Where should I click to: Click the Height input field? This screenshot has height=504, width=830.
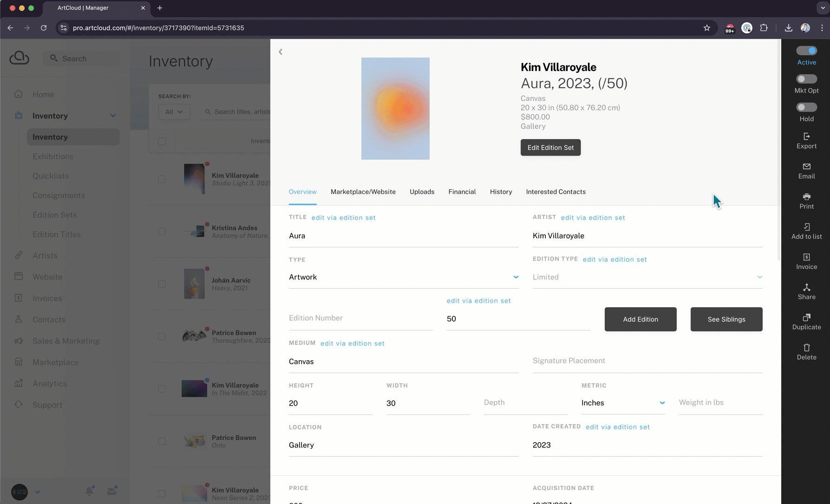pyautogui.click(x=331, y=403)
